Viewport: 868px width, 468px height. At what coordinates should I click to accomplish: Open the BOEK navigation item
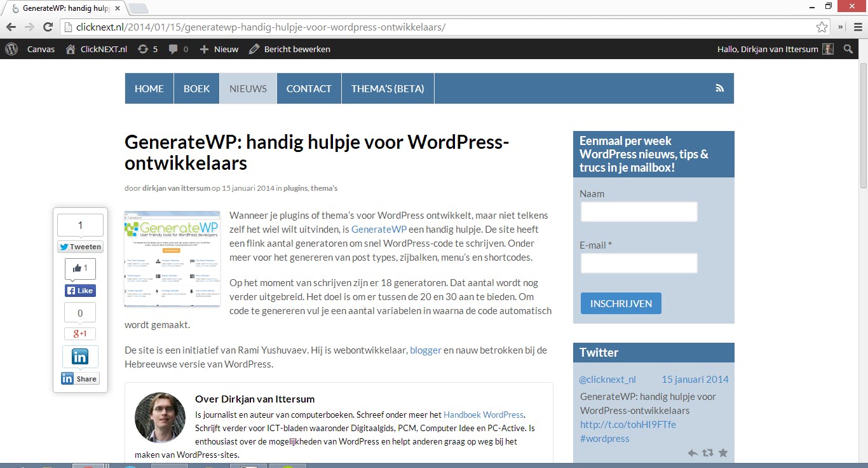[197, 88]
